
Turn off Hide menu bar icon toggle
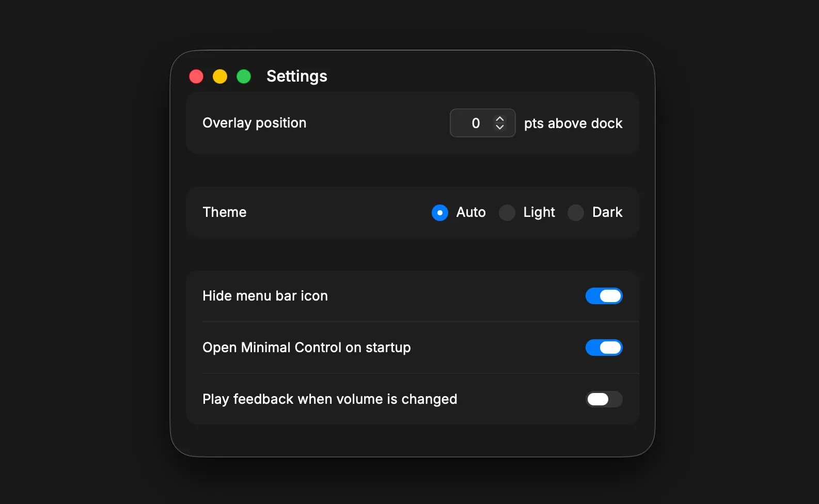pyautogui.click(x=604, y=296)
